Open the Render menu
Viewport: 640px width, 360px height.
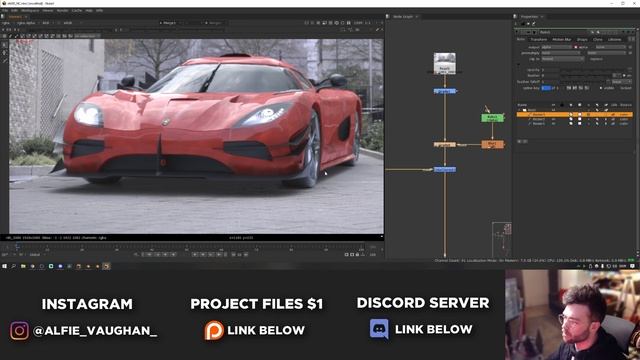[62, 10]
